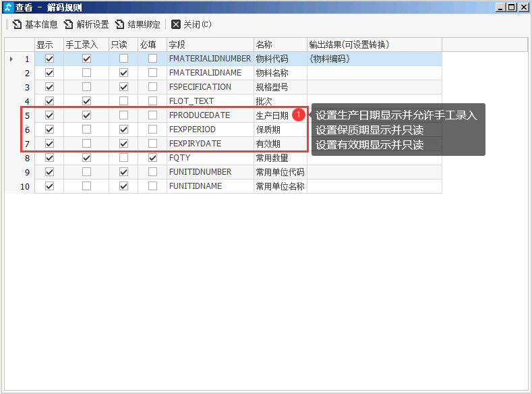This screenshot has width=532, height=394.
Task: Toggle 只读 checkbox for FEXPPERIOD row
Action: (123, 130)
